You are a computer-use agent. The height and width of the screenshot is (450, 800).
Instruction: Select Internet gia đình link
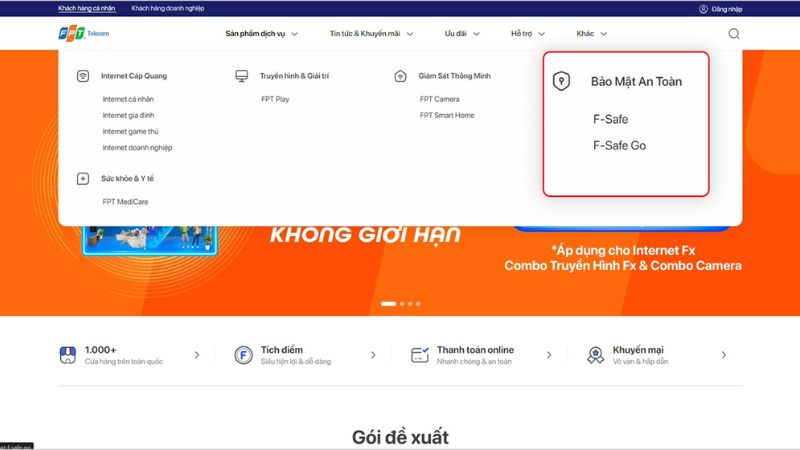tap(128, 115)
